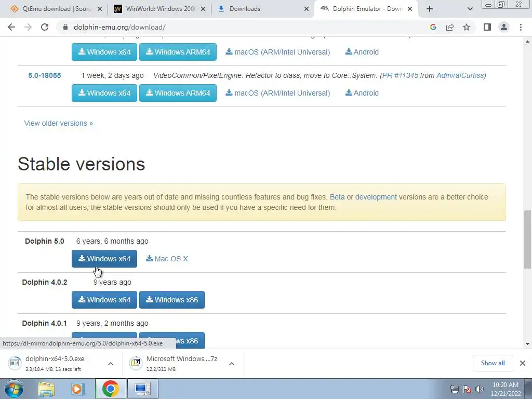Image resolution: width=532 pixels, height=399 pixels.
Task: Open the network tray icon
Action: point(454,389)
